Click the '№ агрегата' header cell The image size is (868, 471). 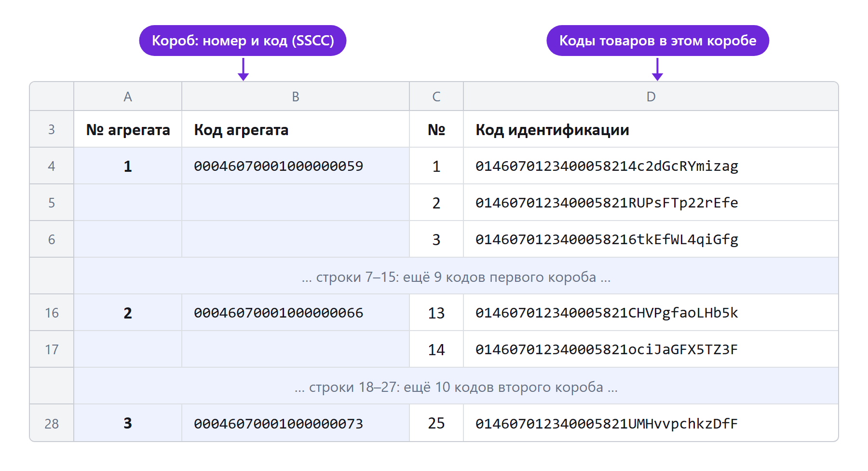click(x=128, y=129)
